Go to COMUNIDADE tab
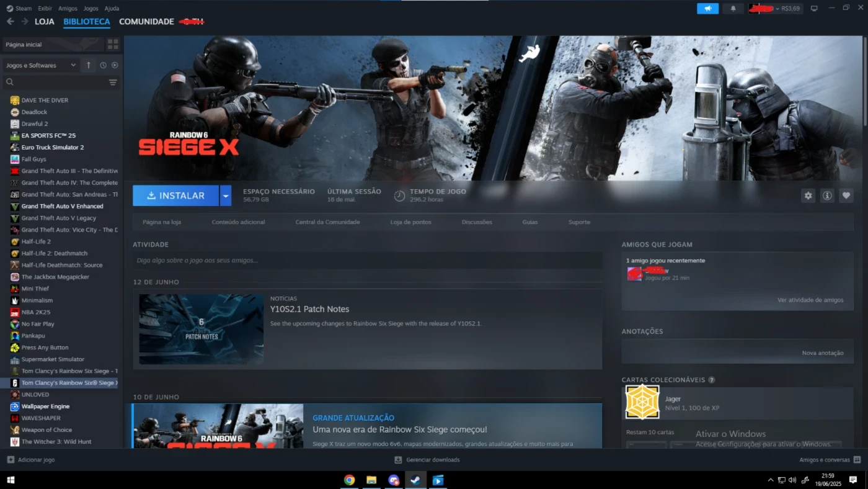Screen dimensions: 868x489 click(x=146, y=22)
